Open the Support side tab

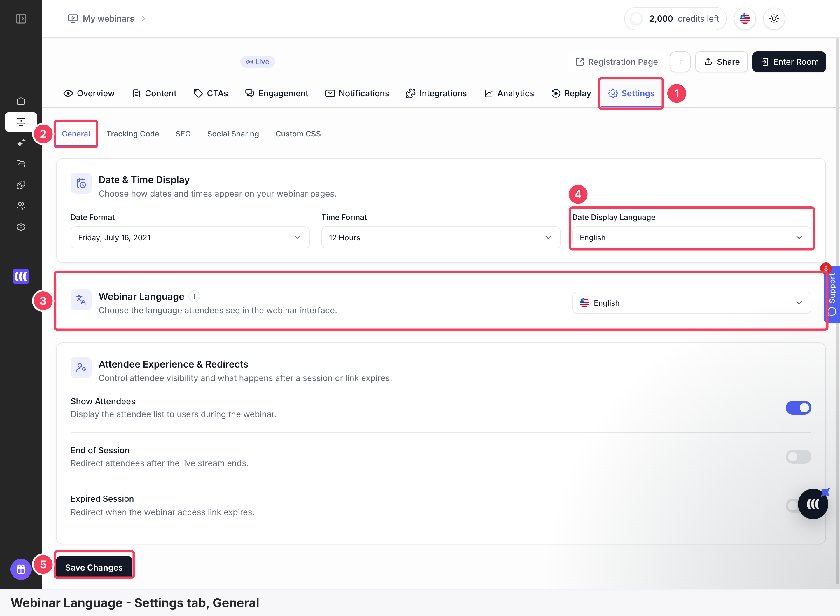coord(832,295)
